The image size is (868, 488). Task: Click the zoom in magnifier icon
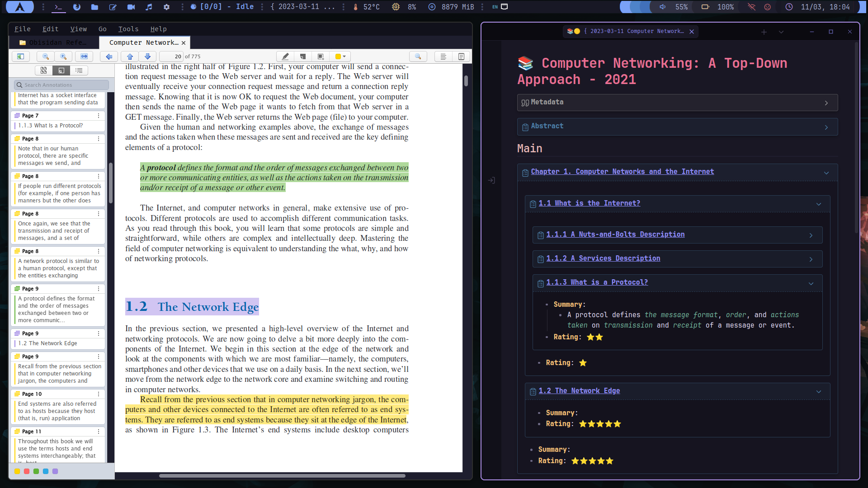click(x=63, y=56)
